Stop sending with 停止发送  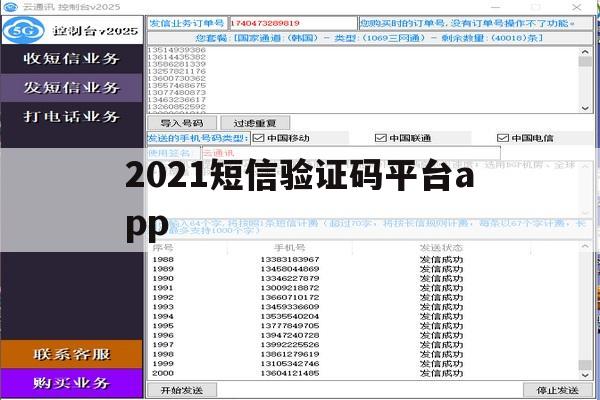click(558, 390)
